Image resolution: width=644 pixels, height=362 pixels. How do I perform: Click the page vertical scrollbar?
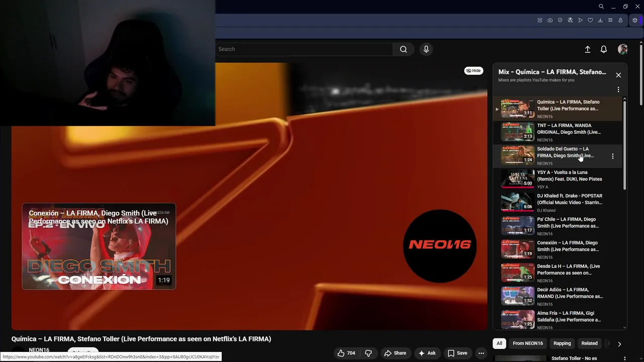(640, 75)
